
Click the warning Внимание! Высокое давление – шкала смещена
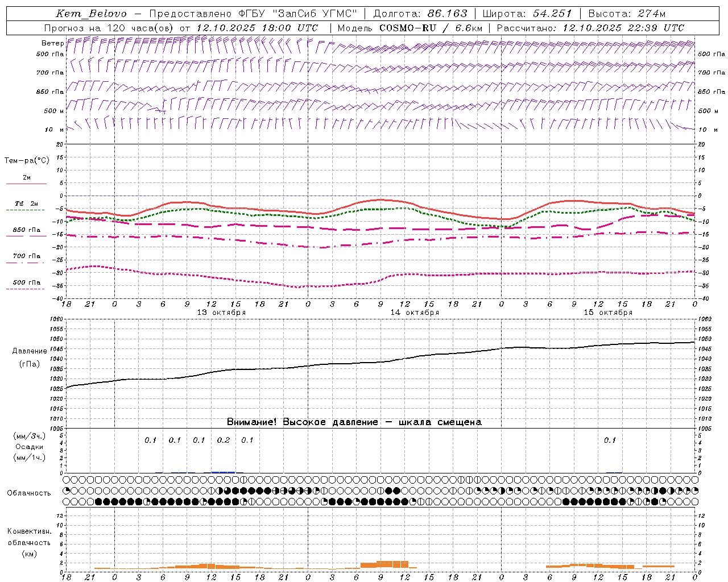(x=354, y=422)
